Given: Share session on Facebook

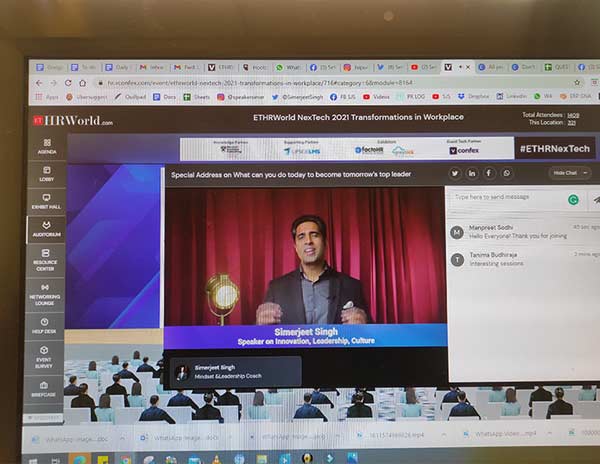Looking at the screenshot, I should 489,173.
